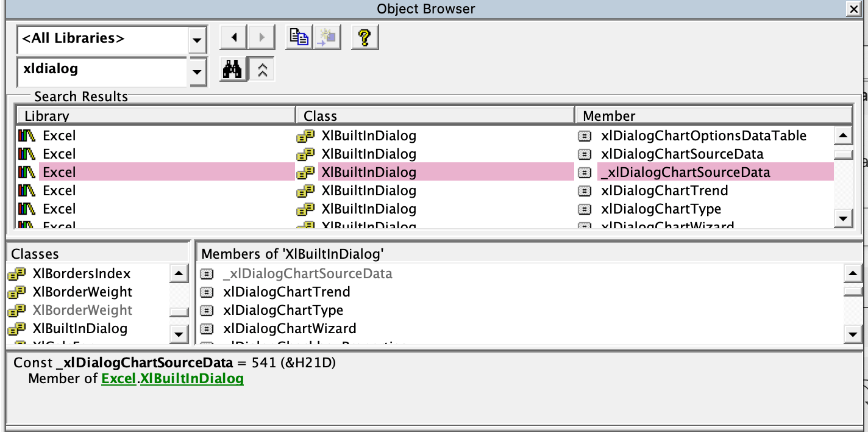Image resolution: width=868 pixels, height=432 pixels.
Task: Click enum icon next to XlBuiltInDialog class
Action: click(16, 328)
